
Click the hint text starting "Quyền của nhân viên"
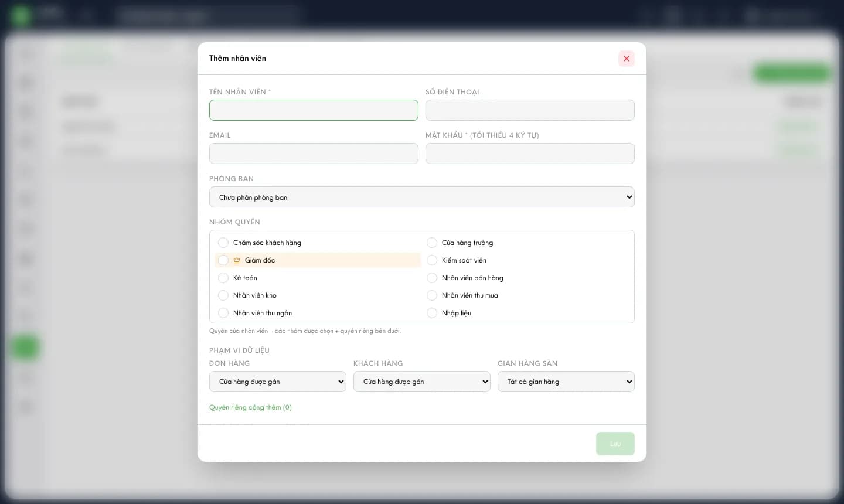[305, 331]
